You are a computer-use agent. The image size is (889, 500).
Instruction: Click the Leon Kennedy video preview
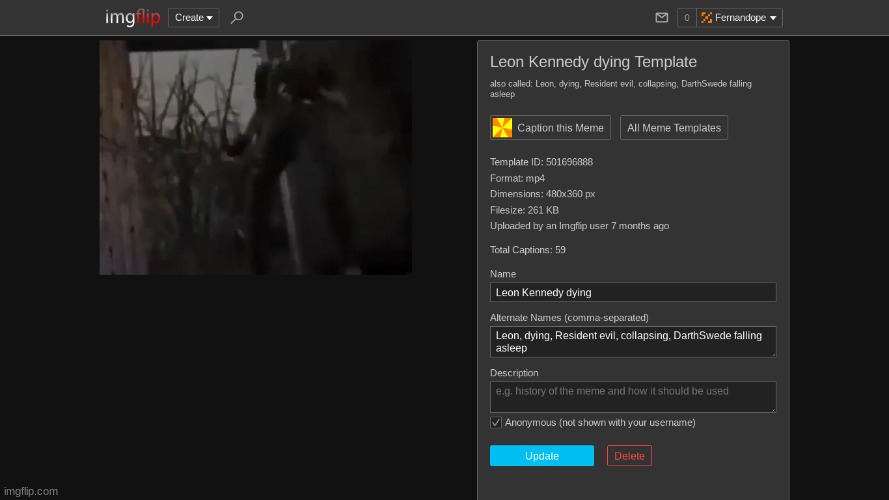255,157
